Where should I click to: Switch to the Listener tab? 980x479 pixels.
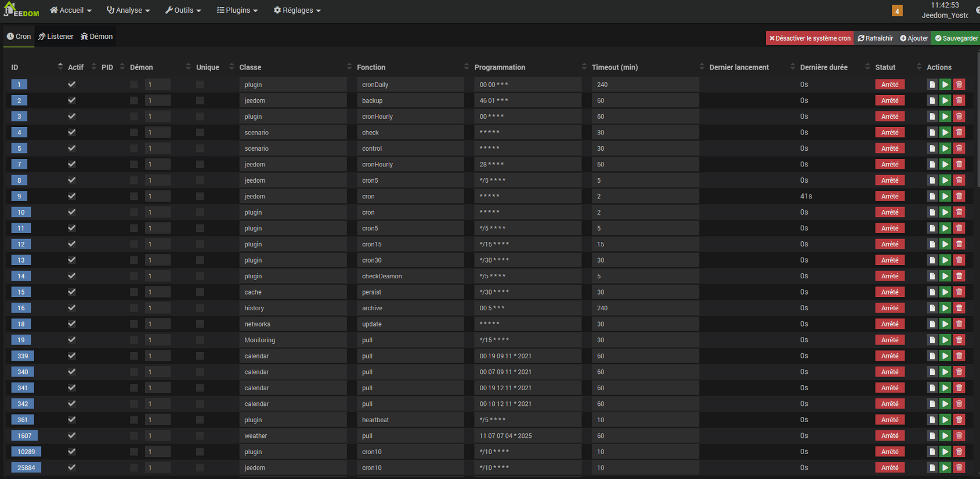[x=56, y=37]
